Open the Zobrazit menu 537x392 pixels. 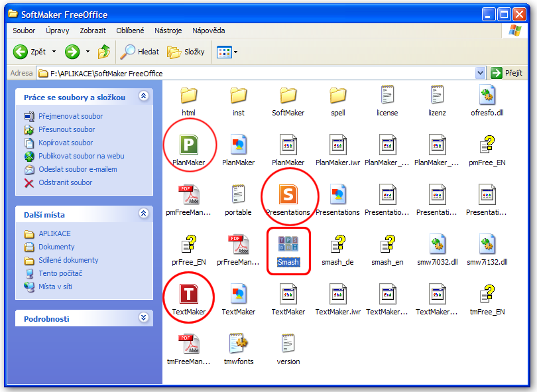point(93,31)
